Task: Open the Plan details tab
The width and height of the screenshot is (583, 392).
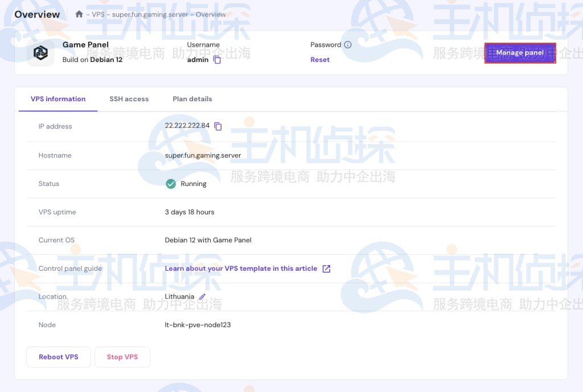Action: click(x=192, y=98)
